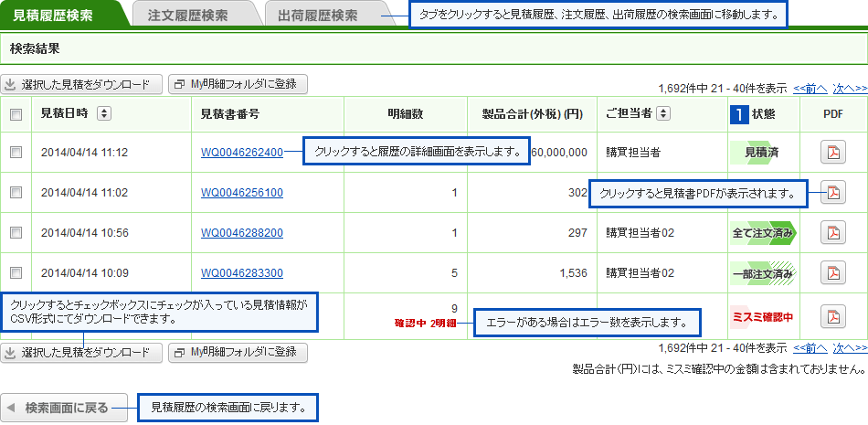This screenshot has height=425, width=868.
Task: Check the box for 2014/04/14 10:56 row
Action: [16, 233]
